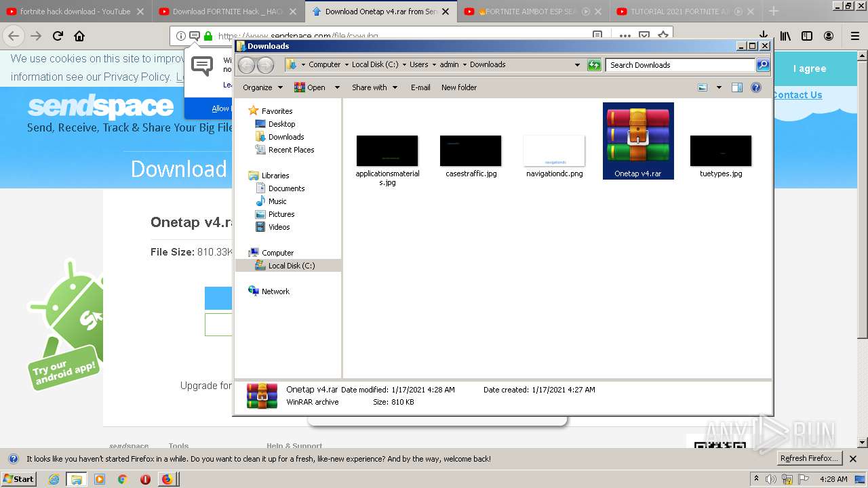Toggle the Firefox sidebar icon
This screenshot has height=488, width=868.
tap(807, 36)
